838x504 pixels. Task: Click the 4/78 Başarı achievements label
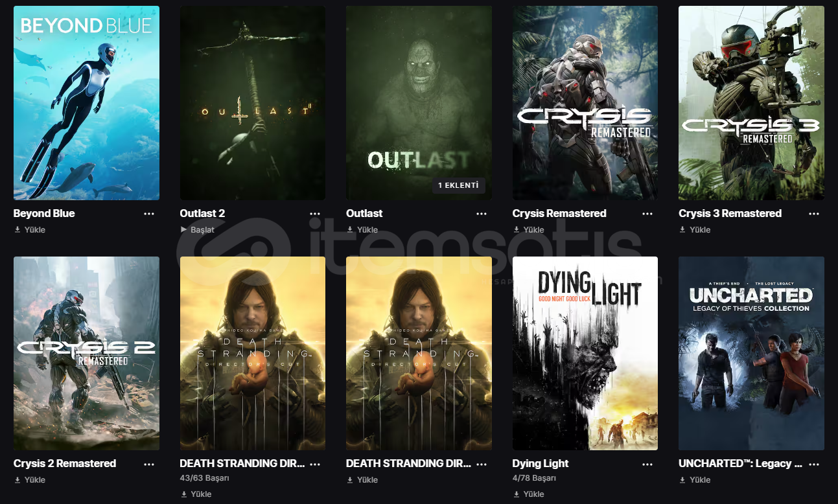pyautogui.click(x=534, y=478)
